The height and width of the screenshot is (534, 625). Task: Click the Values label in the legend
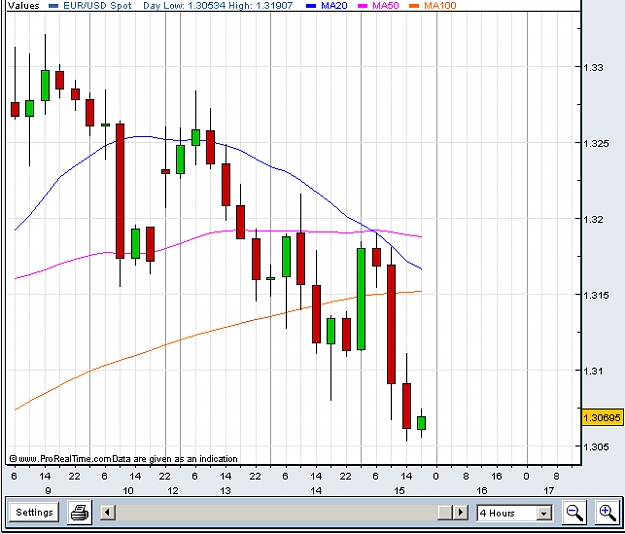pyautogui.click(x=24, y=6)
